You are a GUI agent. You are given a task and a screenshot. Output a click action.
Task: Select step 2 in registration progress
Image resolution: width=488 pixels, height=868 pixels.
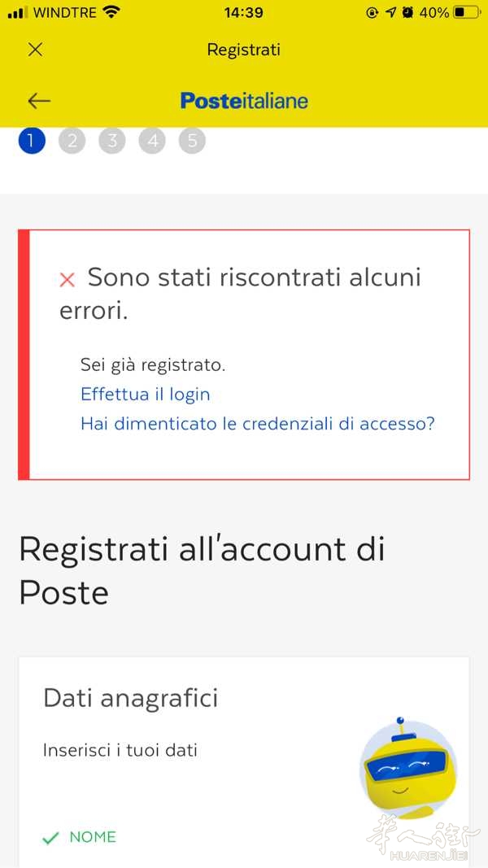click(72, 141)
